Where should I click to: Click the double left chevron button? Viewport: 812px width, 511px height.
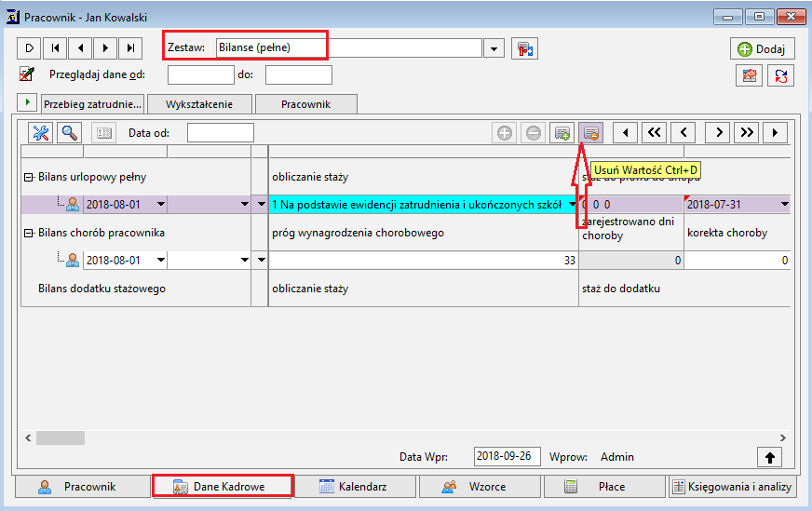tap(655, 133)
